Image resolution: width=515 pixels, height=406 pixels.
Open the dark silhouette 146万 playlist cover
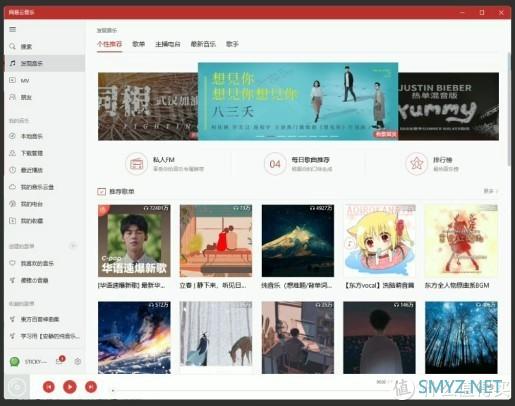(x=380, y=337)
